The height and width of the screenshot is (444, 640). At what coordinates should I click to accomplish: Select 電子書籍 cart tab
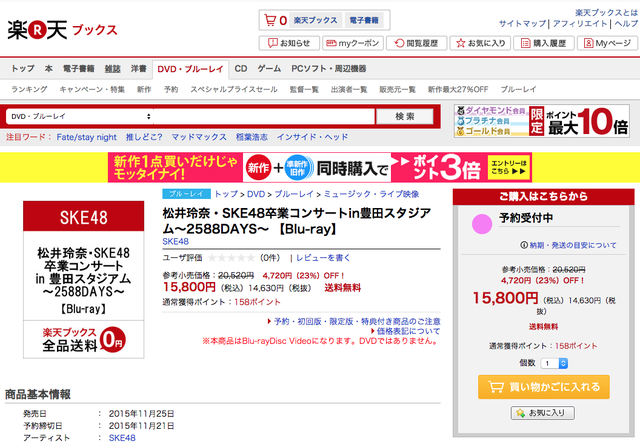364,20
